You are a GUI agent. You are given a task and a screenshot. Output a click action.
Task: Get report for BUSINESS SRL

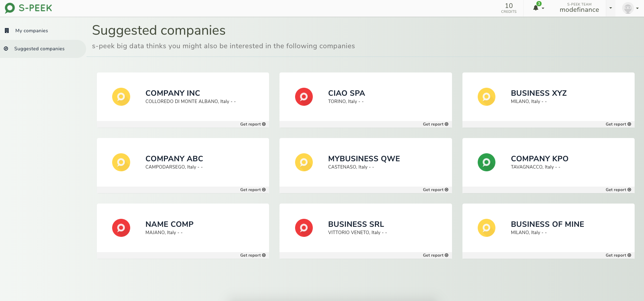coord(435,255)
